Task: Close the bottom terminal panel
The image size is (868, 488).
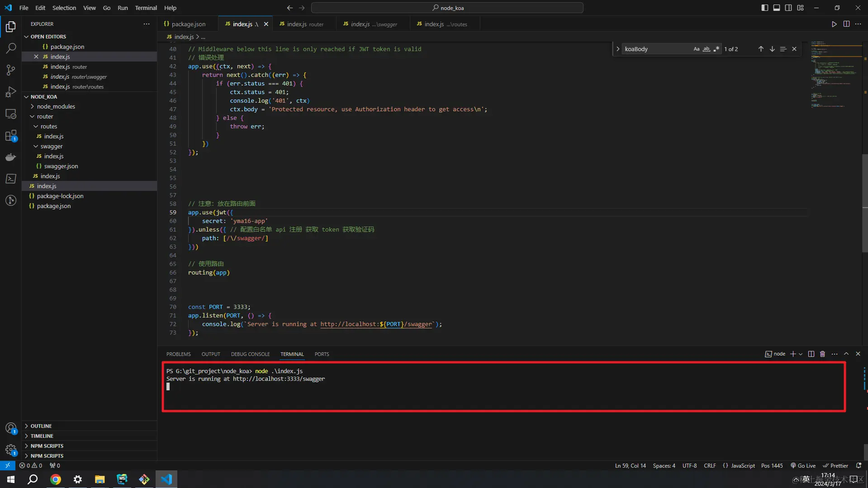Action: pos(858,354)
